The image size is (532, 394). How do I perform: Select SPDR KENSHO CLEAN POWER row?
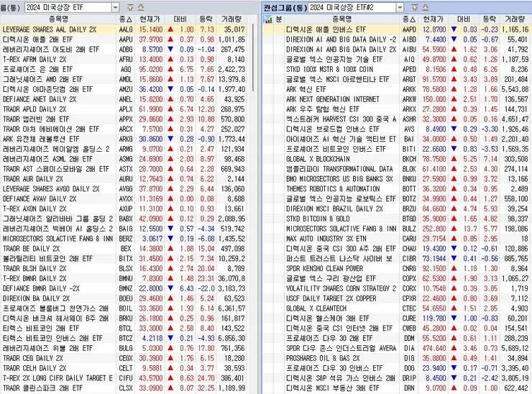398,268
